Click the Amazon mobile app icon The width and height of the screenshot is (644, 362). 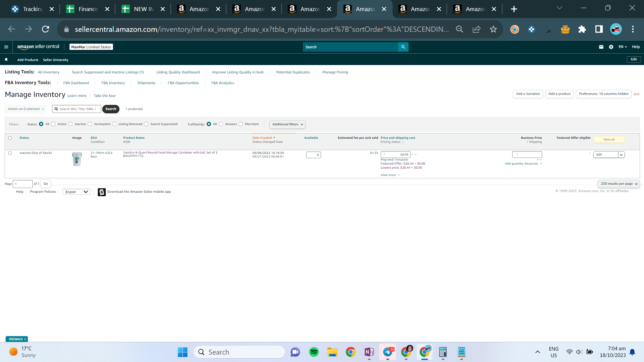102,192
